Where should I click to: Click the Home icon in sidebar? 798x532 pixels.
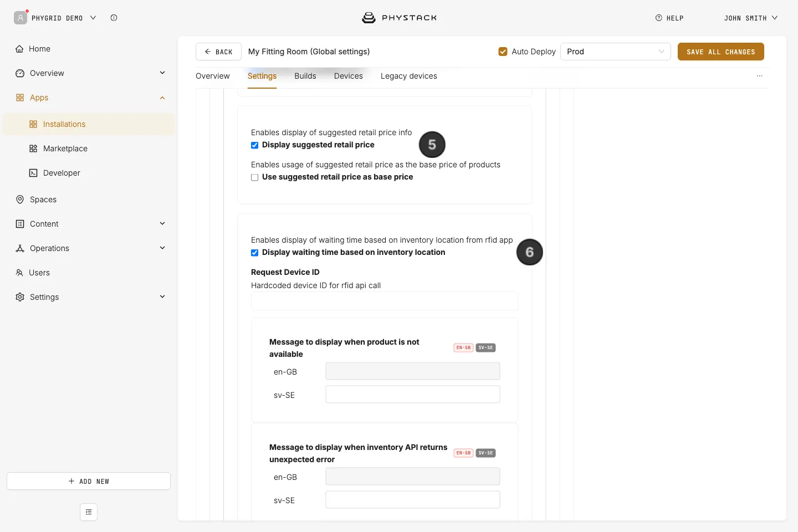click(20, 49)
